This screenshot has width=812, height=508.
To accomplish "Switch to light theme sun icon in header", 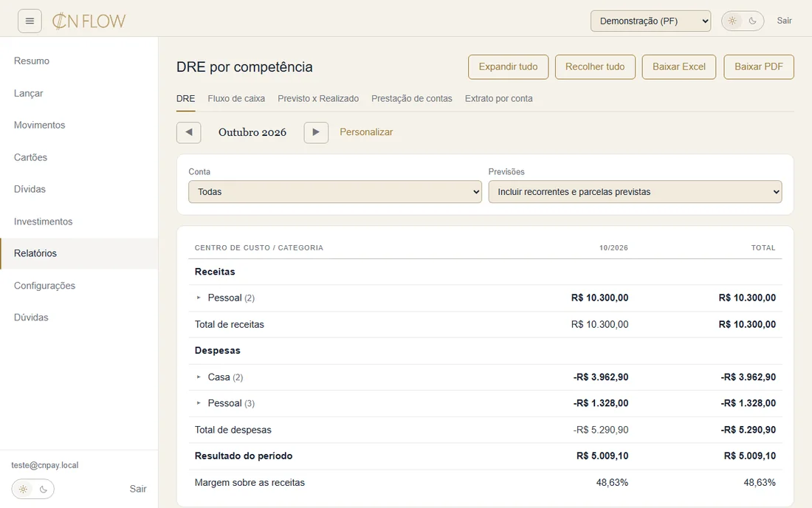I will click(732, 21).
